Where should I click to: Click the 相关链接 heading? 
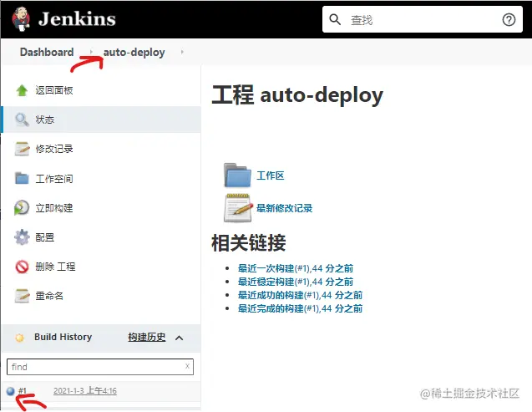pos(249,243)
